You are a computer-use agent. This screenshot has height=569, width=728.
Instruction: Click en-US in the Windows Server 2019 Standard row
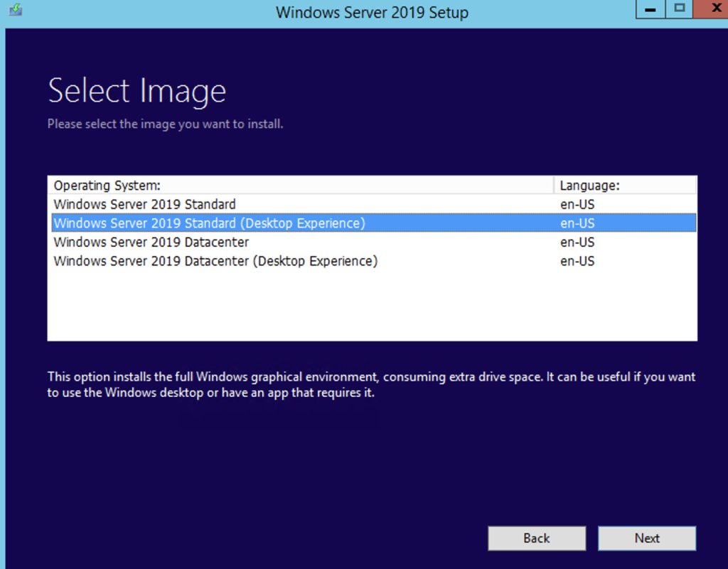point(577,204)
